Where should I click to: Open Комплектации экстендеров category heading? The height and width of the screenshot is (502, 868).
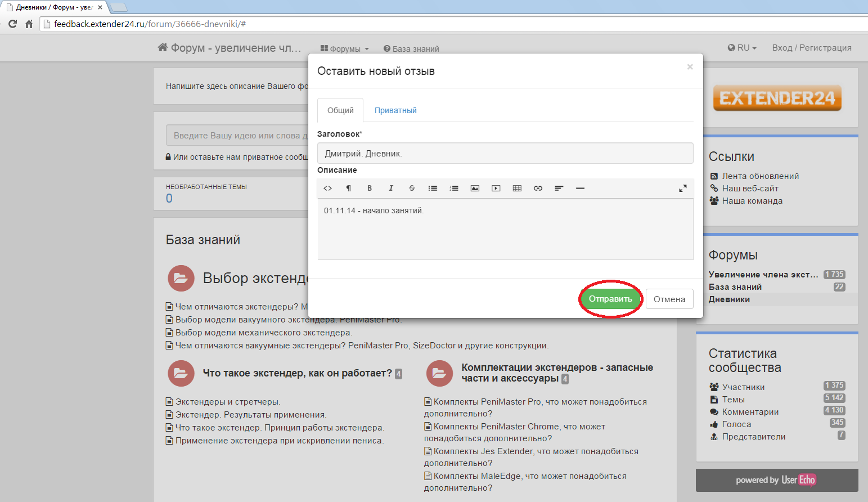tap(557, 373)
